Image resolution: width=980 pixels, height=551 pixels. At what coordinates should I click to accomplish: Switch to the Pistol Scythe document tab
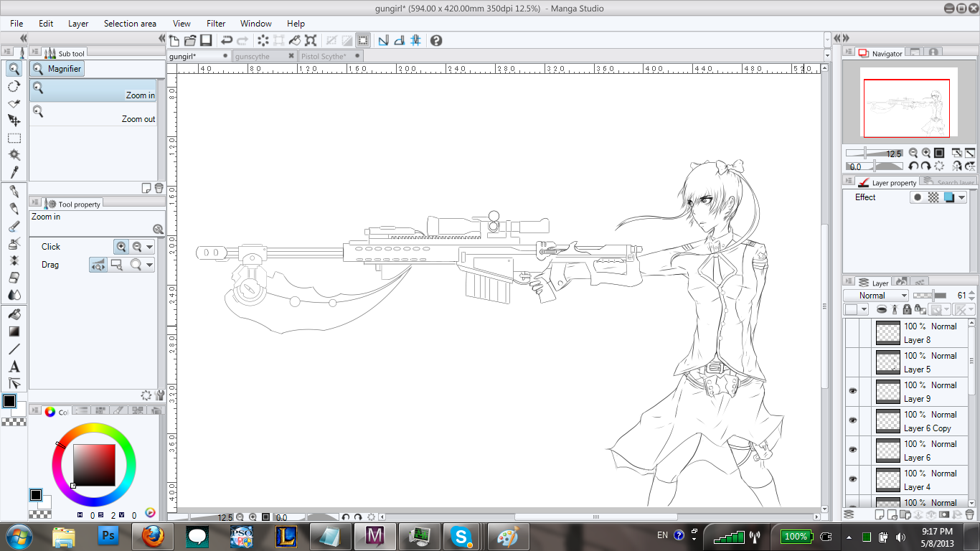[x=329, y=56]
